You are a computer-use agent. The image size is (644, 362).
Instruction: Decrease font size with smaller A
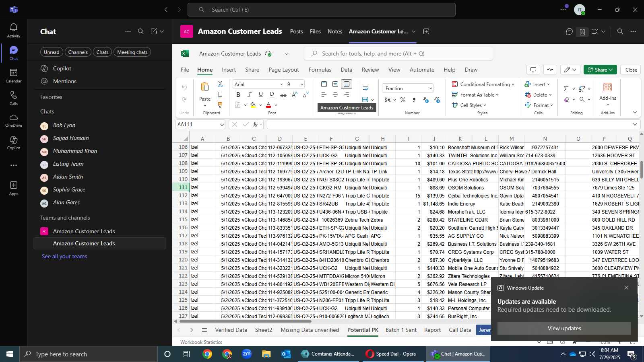click(305, 95)
